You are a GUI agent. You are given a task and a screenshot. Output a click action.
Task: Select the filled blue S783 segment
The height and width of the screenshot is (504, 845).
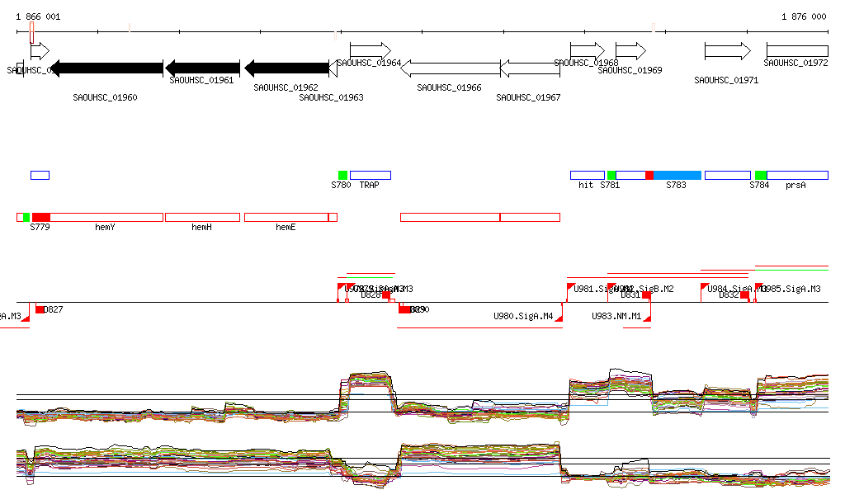677,175
